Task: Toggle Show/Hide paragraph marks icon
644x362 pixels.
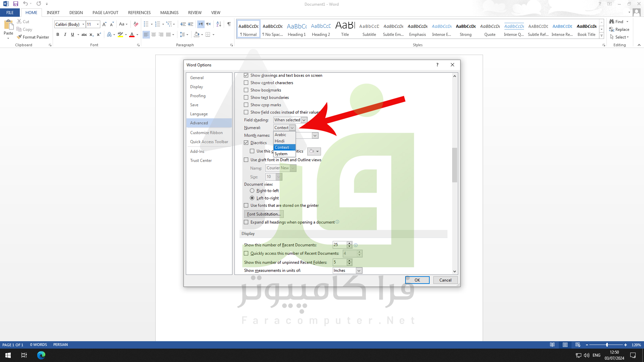Action: [x=229, y=24]
